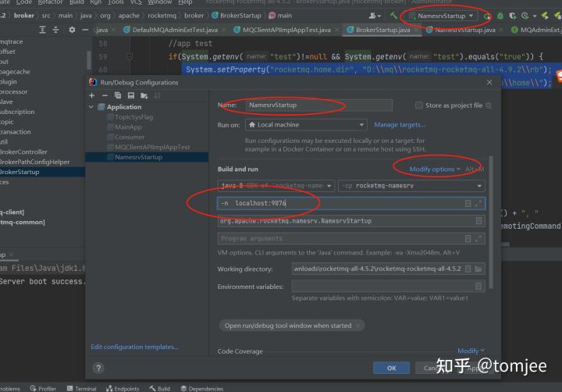
Task: Select MainApp configuration
Action: click(124, 127)
